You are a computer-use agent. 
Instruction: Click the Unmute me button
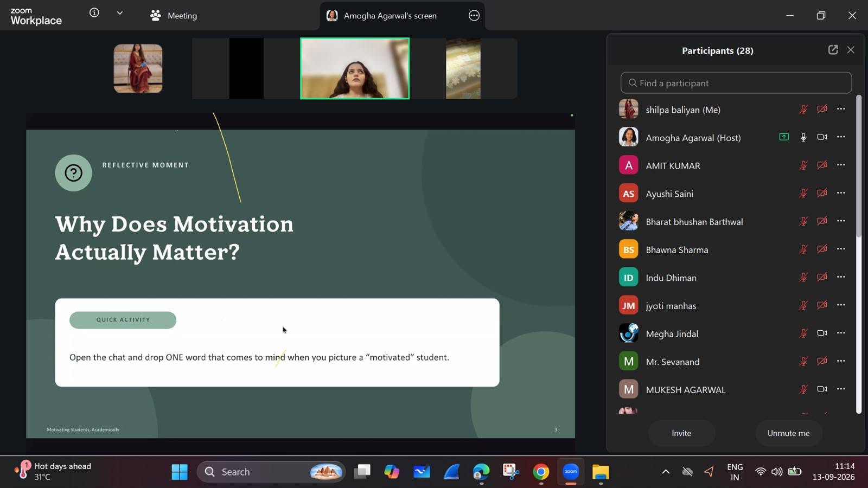click(788, 433)
